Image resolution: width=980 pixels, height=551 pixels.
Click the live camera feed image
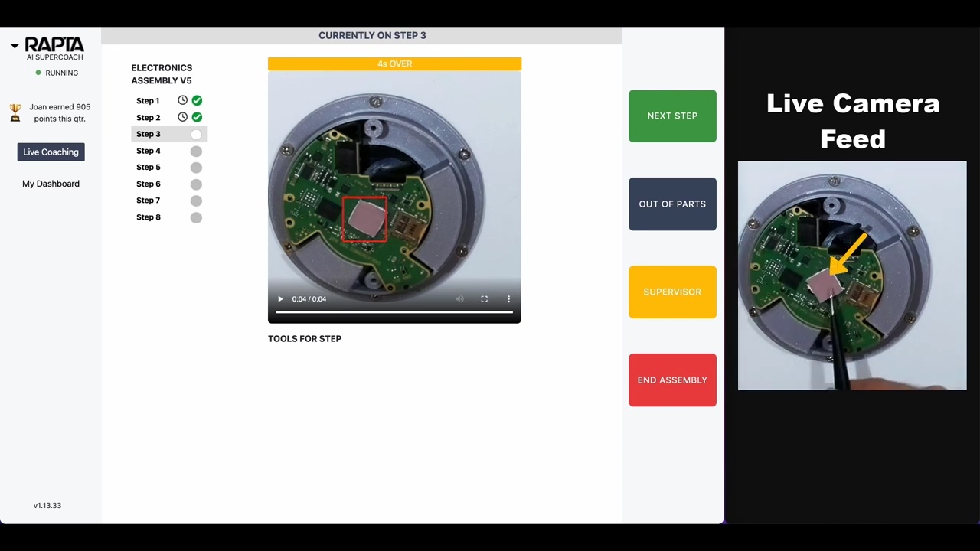[852, 275]
